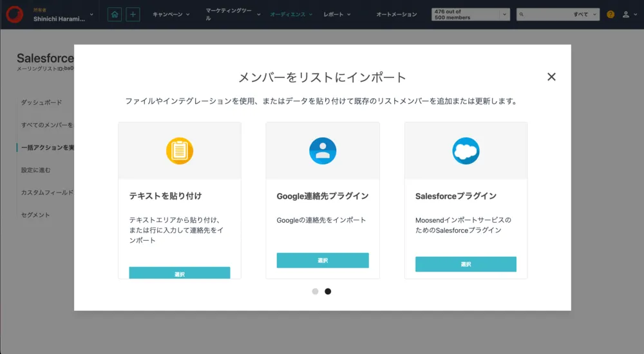The height and width of the screenshot is (354, 644).
Task: Expand the account owner Shinichi dropdown
Action: click(x=91, y=14)
